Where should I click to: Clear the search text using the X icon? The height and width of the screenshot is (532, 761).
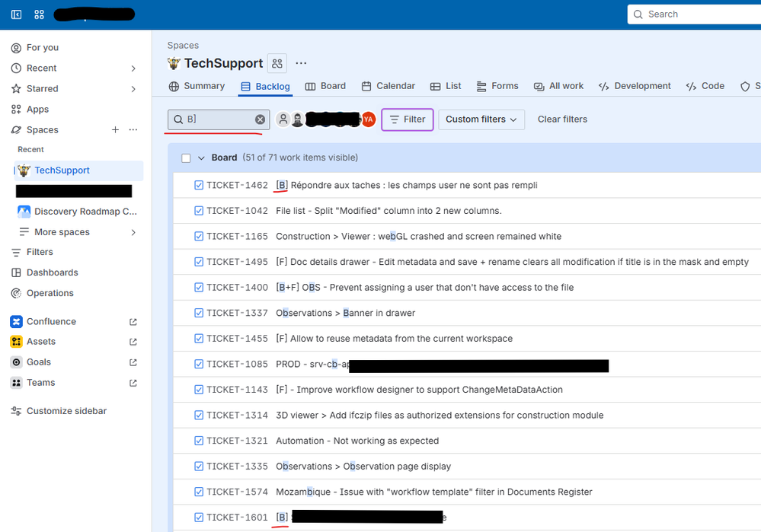[x=260, y=119]
